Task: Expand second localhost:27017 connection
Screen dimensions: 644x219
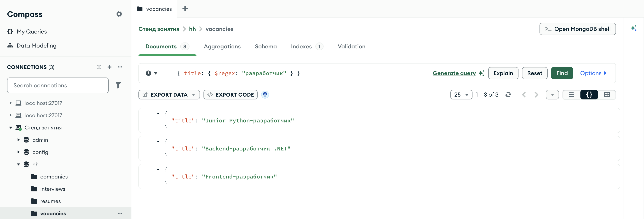Action: pyautogui.click(x=11, y=115)
